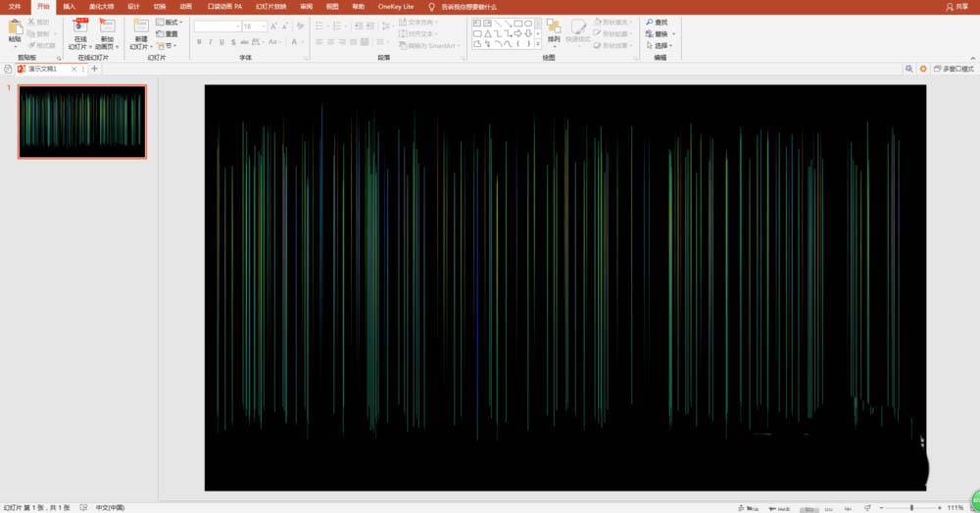The width and height of the screenshot is (980, 513).
Task: Click the Find (查找) magnifier icon
Action: click(x=650, y=22)
